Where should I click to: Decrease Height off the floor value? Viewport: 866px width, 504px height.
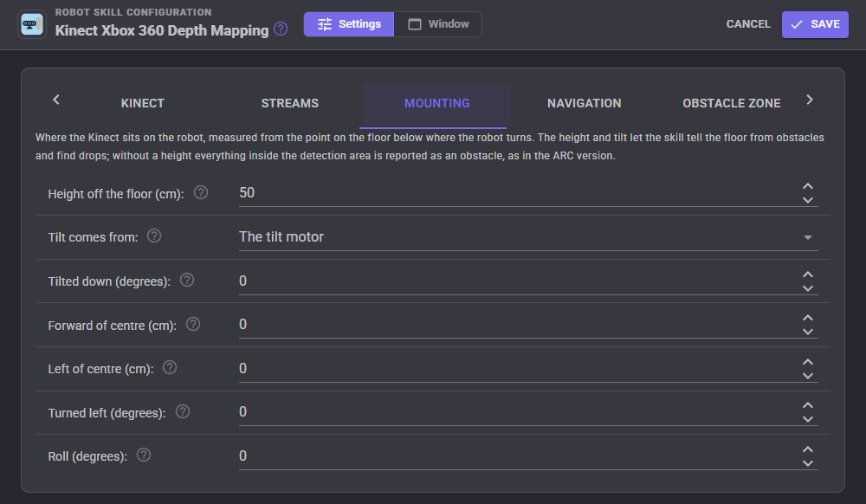pyautogui.click(x=807, y=200)
